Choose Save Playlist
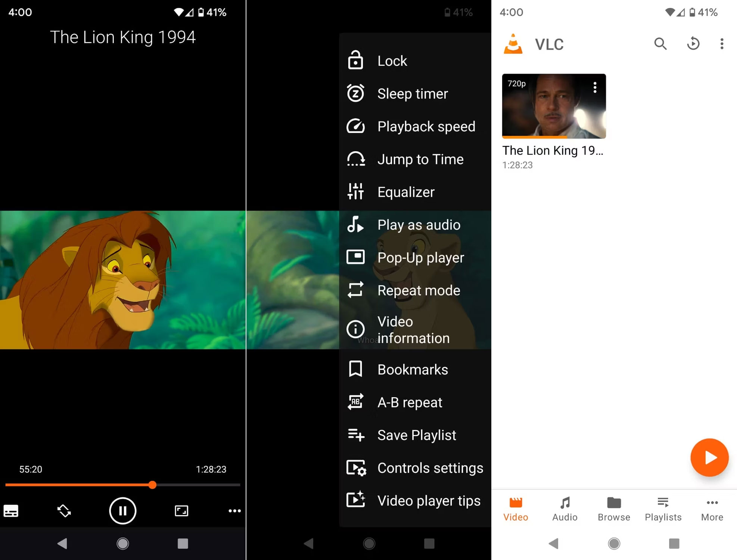This screenshot has width=737, height=560. pyautogui.click(x=415, y=435)
